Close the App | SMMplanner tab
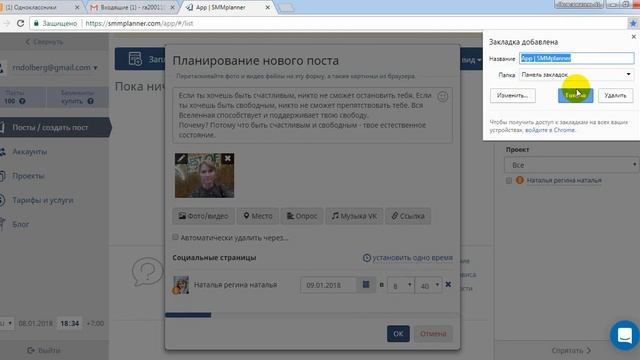640x360 pixels. [x=268, y=7]
